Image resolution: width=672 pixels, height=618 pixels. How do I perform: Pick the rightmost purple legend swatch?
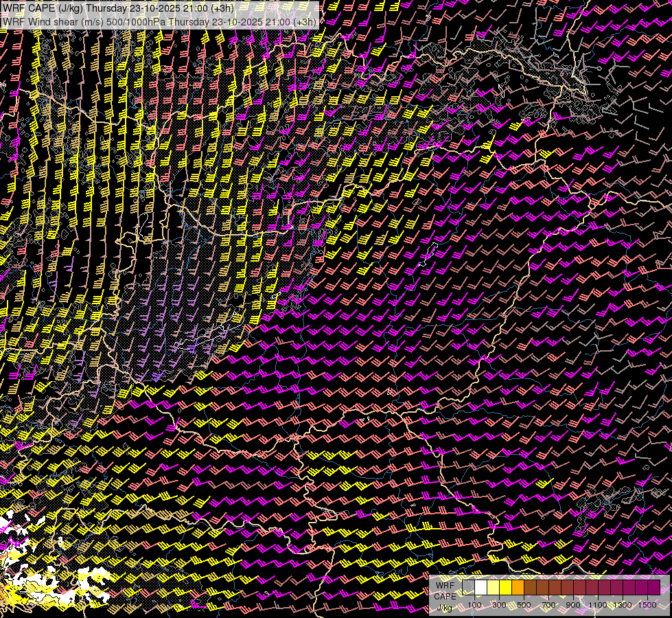click(653, 588)
